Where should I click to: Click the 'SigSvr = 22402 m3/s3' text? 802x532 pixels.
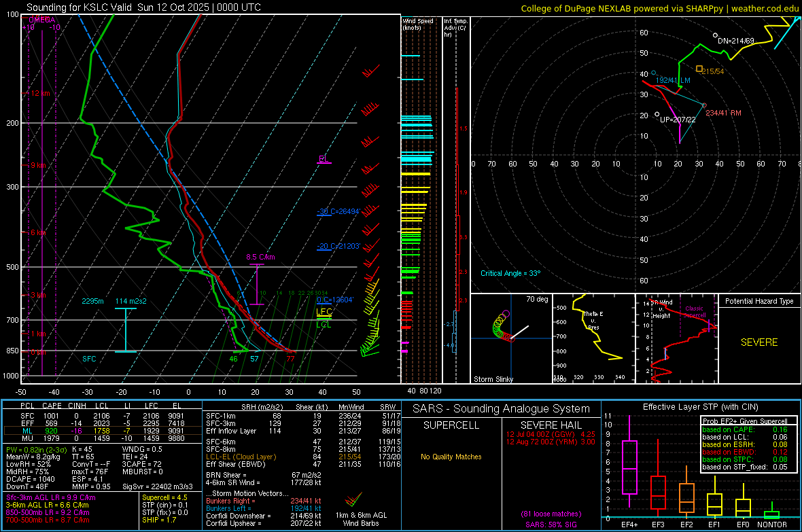[158, 486]
